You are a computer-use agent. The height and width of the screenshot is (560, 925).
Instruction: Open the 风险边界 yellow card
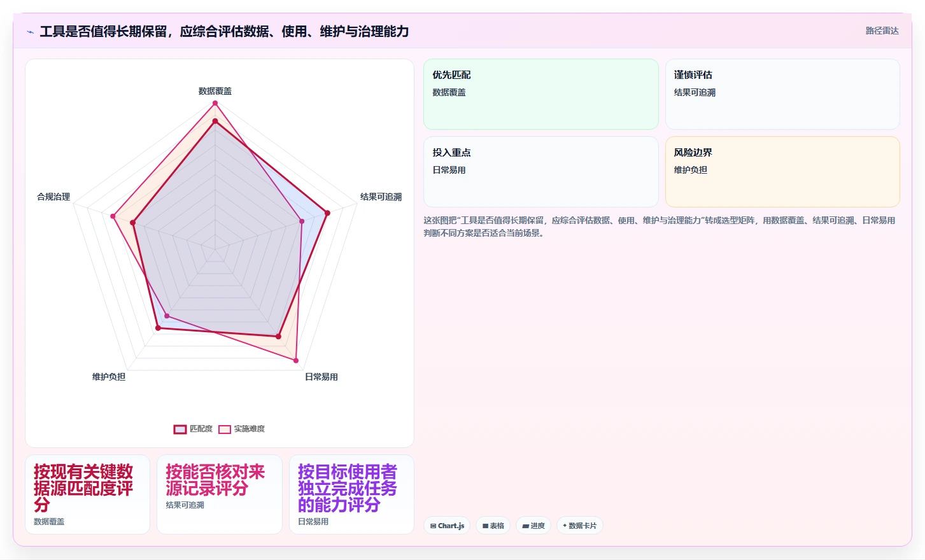(x=782, y=172)
